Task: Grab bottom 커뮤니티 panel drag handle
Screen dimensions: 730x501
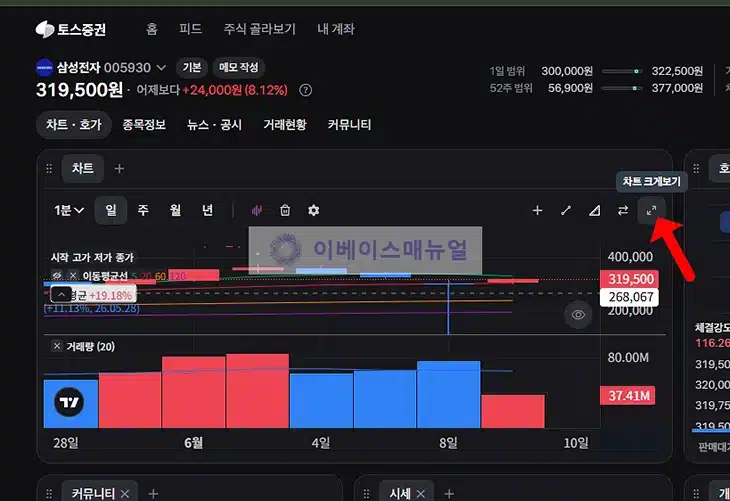Action: click(x=49, y=494)
